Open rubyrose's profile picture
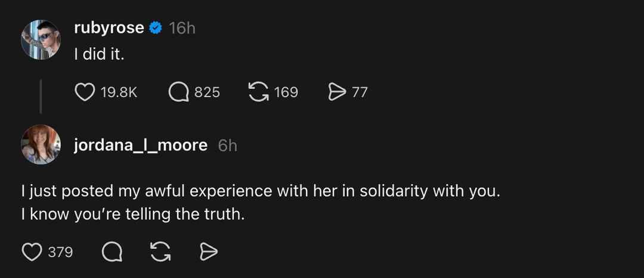 click(41, 40)
